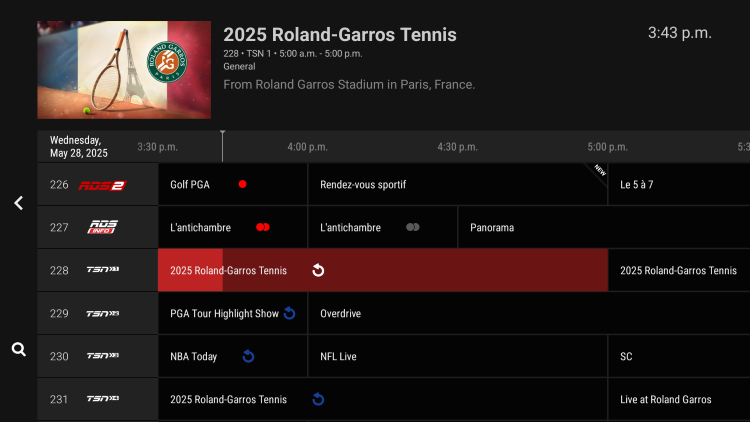Click restart icon on highlighted Roland-Garros program

click(318, 270)
